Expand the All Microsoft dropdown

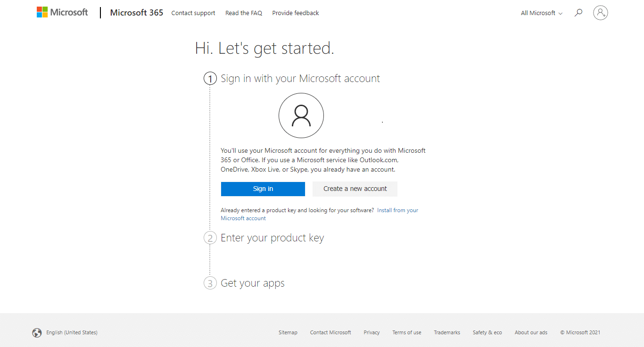point(542,13)
